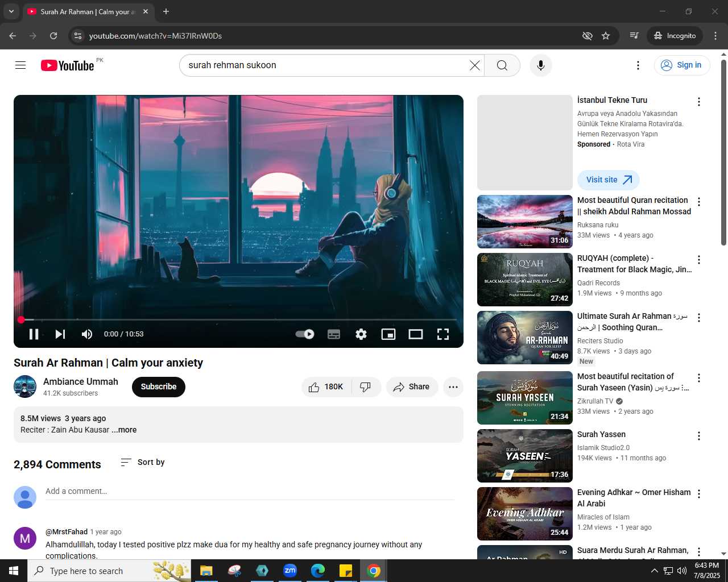
Task: Mute the video volume
Action: tap(87, 334)
